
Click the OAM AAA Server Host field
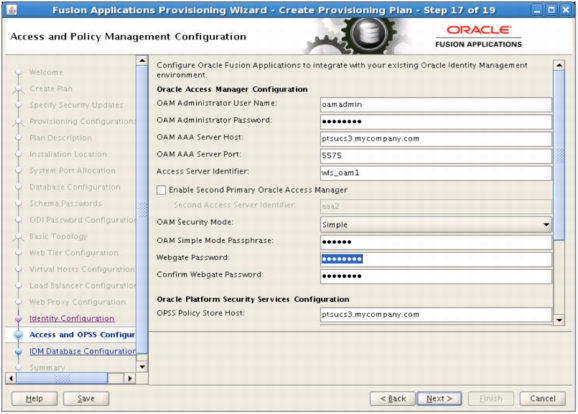coord(436,139)
